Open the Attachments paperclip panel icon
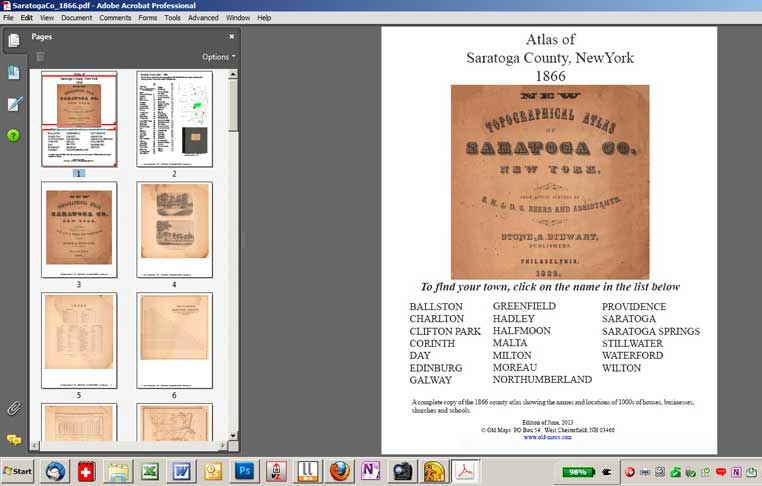 pyautogui.click(x=14, y=409)
